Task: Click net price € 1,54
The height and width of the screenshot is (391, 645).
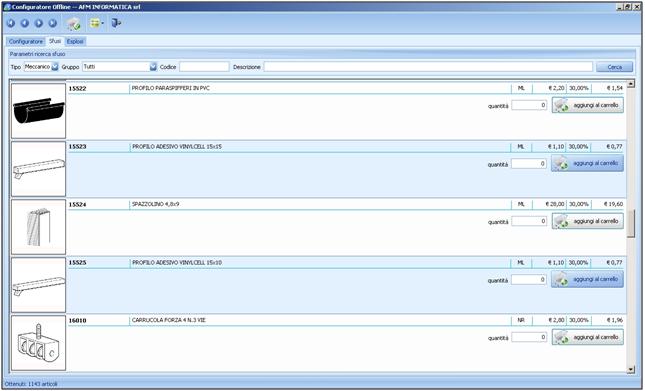Action: 615,88
